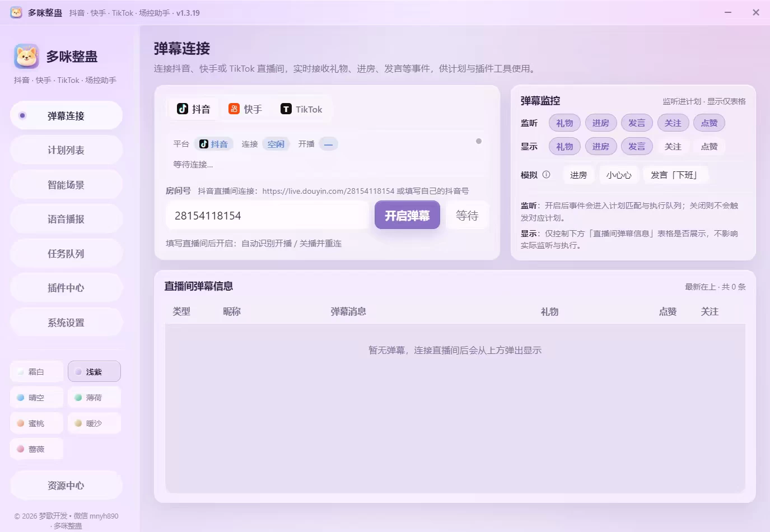Toggle 发言 in the 监听 row

637,123
